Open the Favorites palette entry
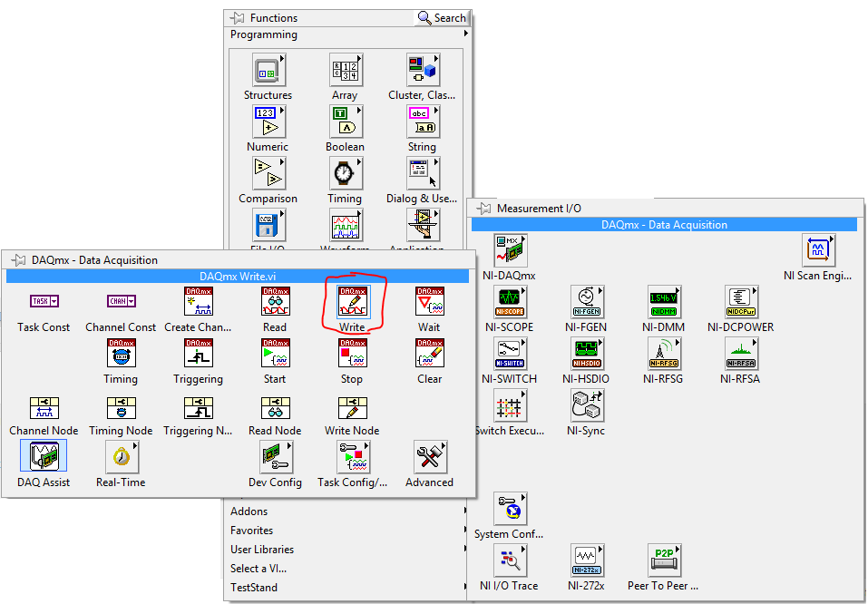Screen dimensions: 868x604 coord(252,530)
